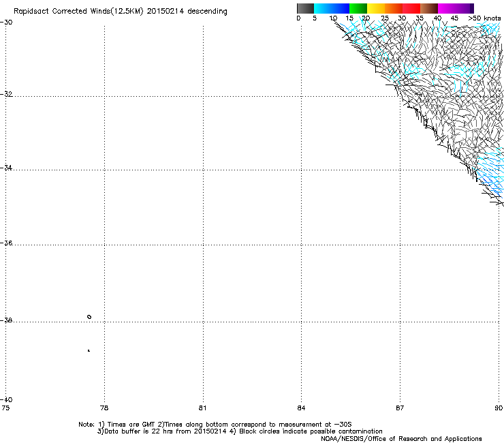Click the '-32' latitude axis label
The width and height of the screenshot is (504, 443).
(x=6, y=94)
